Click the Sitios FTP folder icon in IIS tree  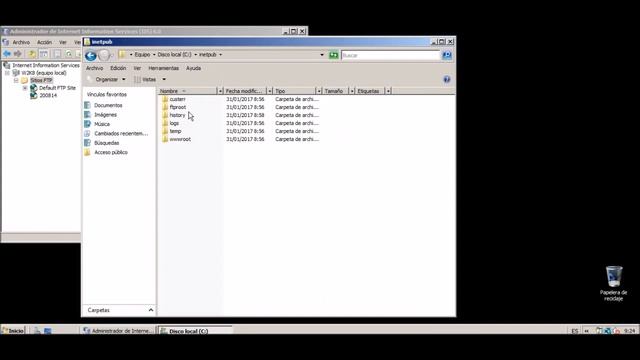pos(24,80)
